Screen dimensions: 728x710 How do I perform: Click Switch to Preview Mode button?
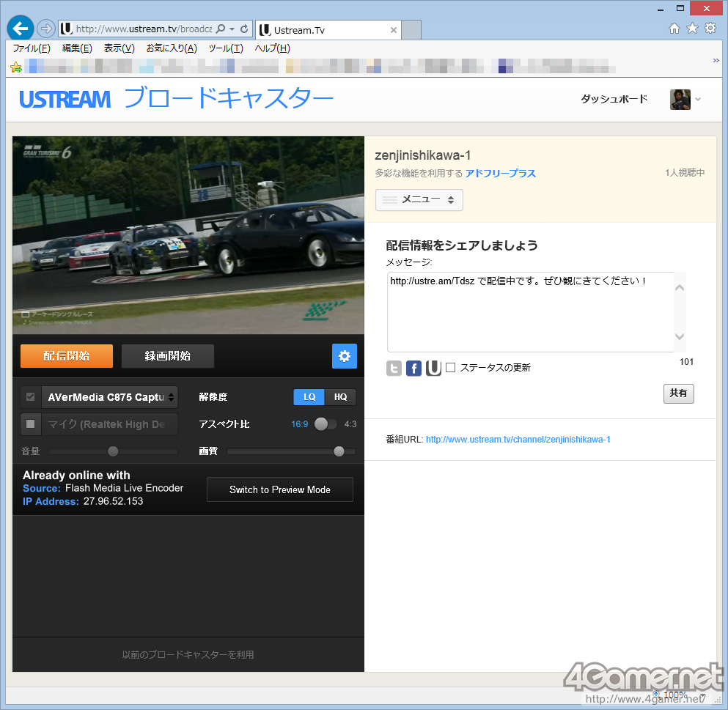pyautogui.click(x=280, y=489)
